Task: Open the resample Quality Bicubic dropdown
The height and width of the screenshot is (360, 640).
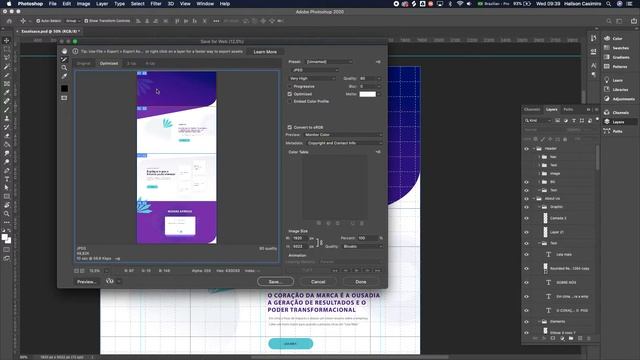Action: tap(362, 247)
